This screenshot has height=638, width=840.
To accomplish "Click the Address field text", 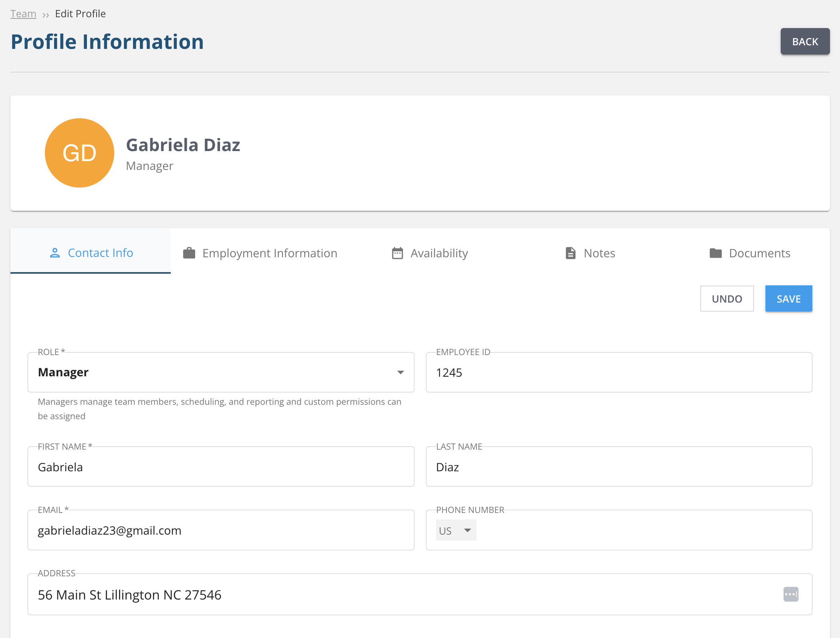I will (129, 595).
